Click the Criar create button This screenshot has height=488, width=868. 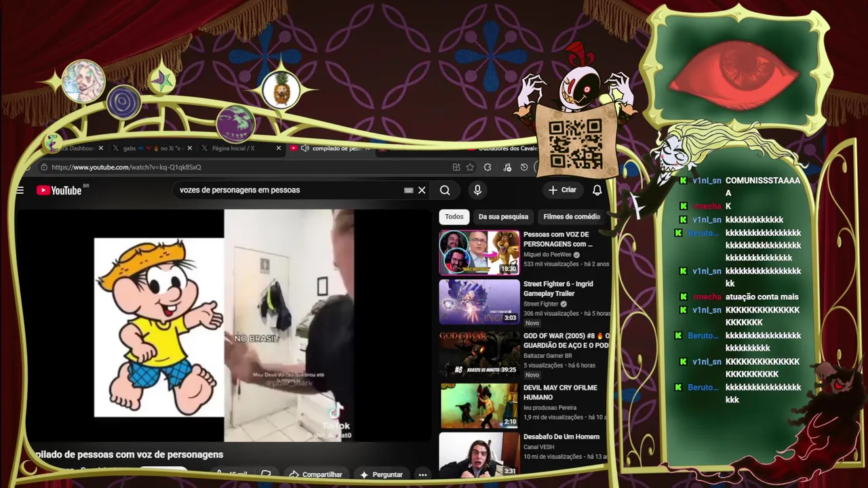click(x=562, y=190)
